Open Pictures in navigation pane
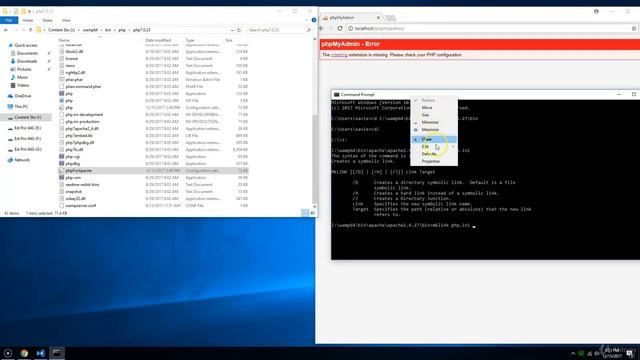Viewport: 640px width, 360px height. point(24,69)
